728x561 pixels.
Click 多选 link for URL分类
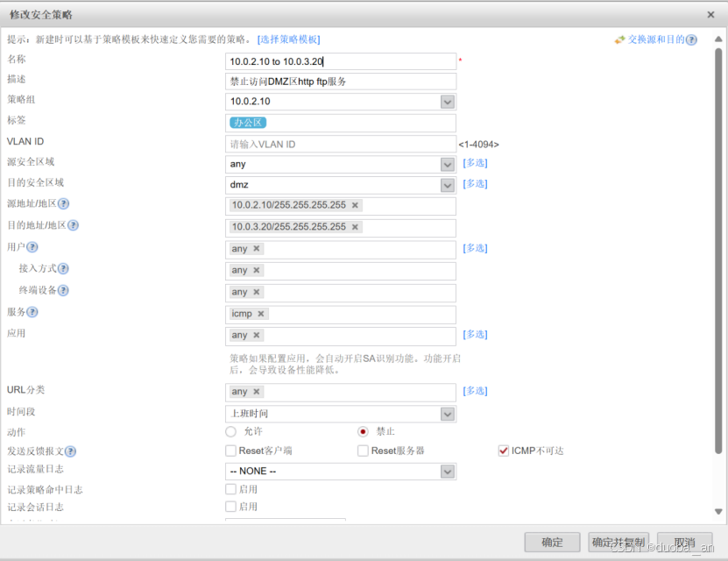pyautogui.click(x=475, y=391)
